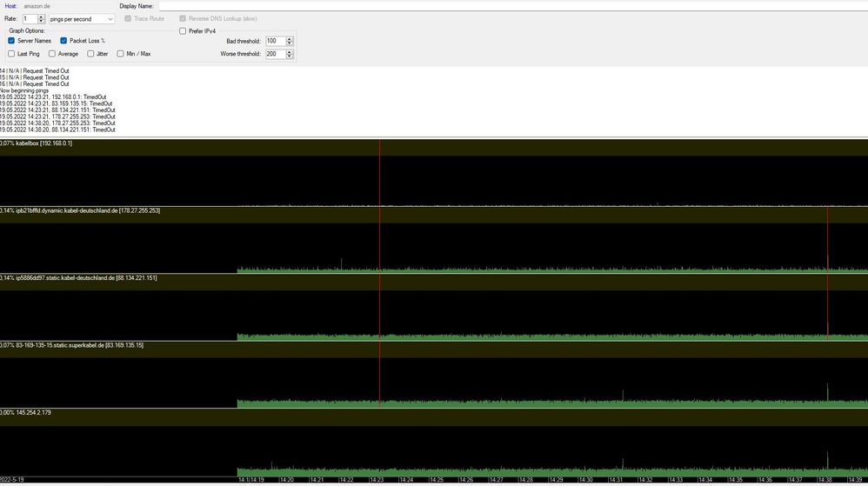868x486 pixels.
Task: Focus the Display Name text field
Action: pos(511,6)
